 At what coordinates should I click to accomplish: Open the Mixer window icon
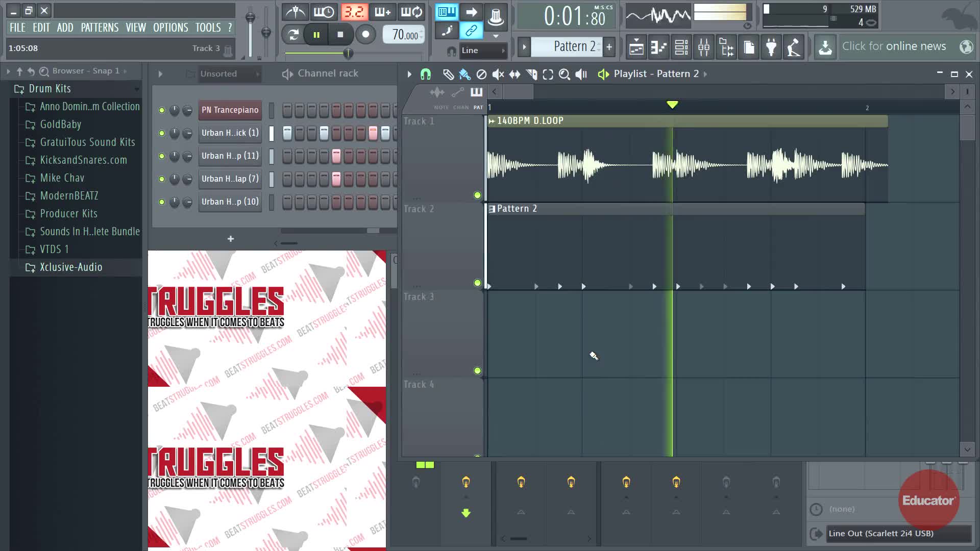point(704,47)
